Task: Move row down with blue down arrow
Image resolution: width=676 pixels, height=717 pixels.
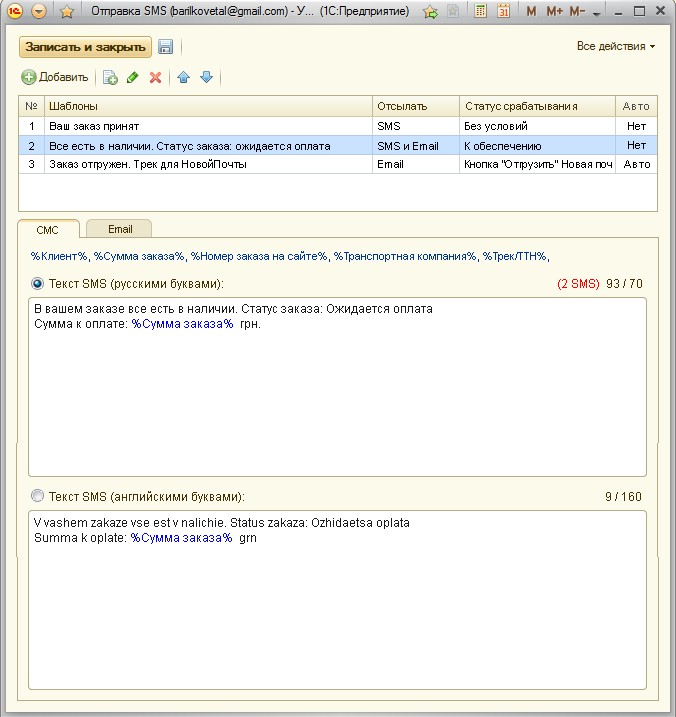Action: coord(206,77)
